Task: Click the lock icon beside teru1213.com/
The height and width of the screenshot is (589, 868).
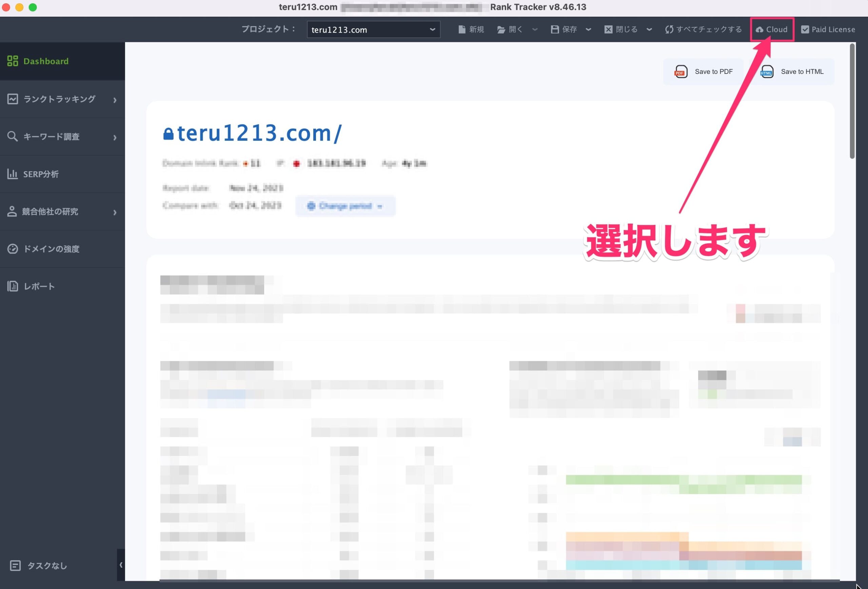Action: [169, 134]
